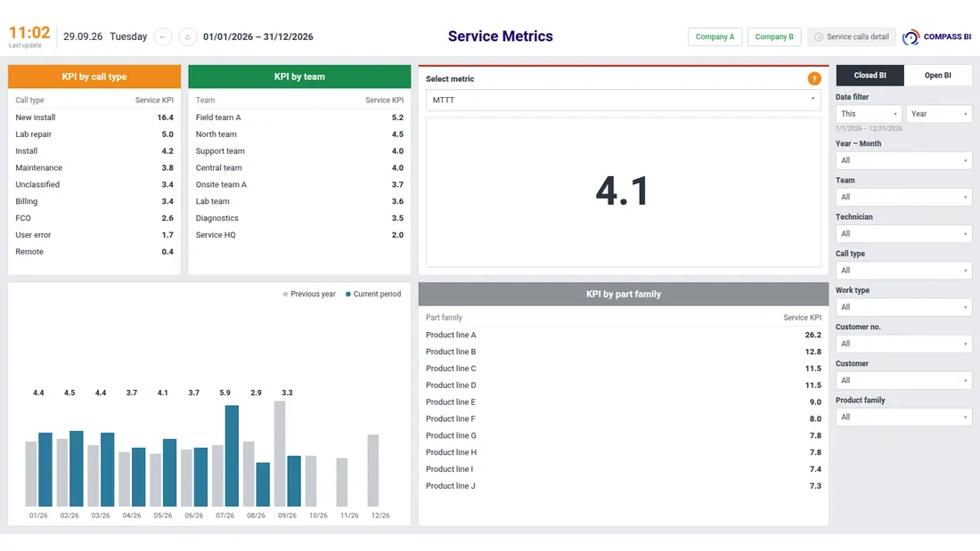Select the Field team A row
This screenshot has height=551, width=980.
[x=299, y=117]
